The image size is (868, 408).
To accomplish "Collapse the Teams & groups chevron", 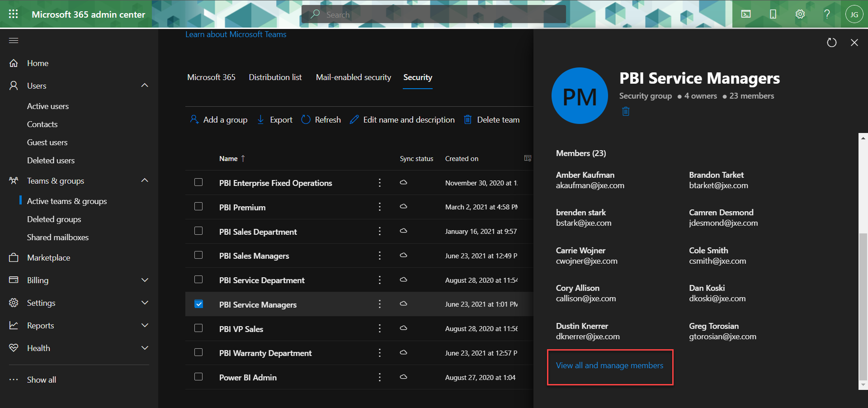I will (x=145, y=180).
